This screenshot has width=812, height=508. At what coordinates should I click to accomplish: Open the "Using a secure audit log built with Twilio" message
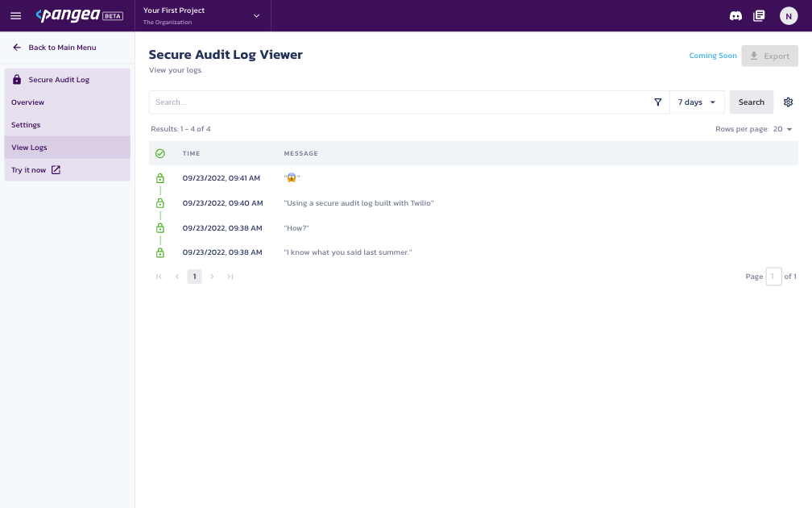pyautogui.click(x=359, y=203)
